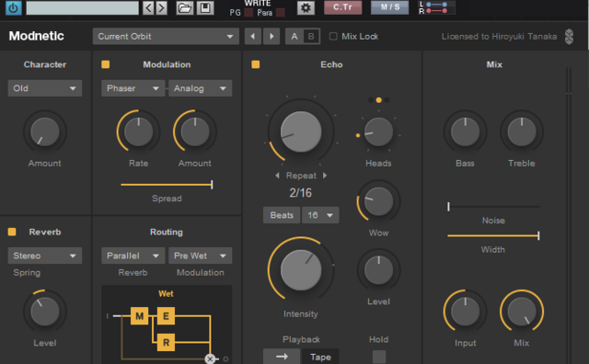Screen dimensions: 589x364
Task: Toggle Reverb section on/off
Action: (x=12, y=232)
